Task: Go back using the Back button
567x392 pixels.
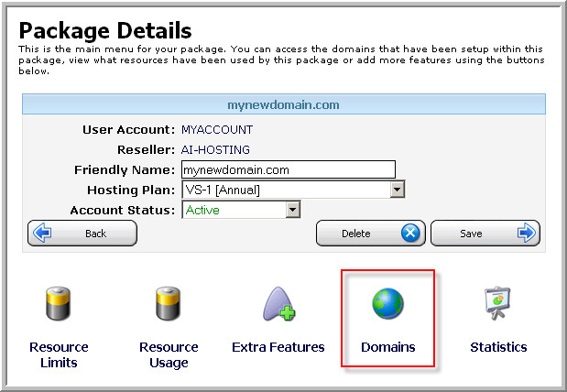Action: click(82, 234)
